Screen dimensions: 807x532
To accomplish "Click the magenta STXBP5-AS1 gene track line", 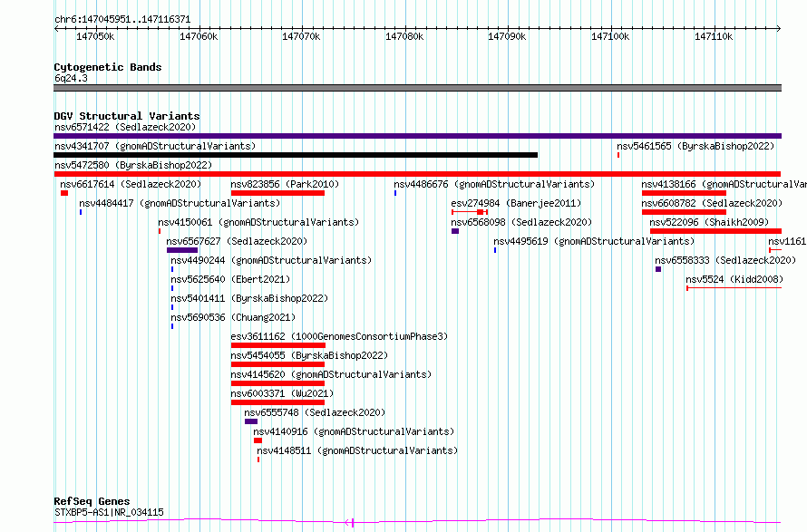I will (x=417, y=522).
